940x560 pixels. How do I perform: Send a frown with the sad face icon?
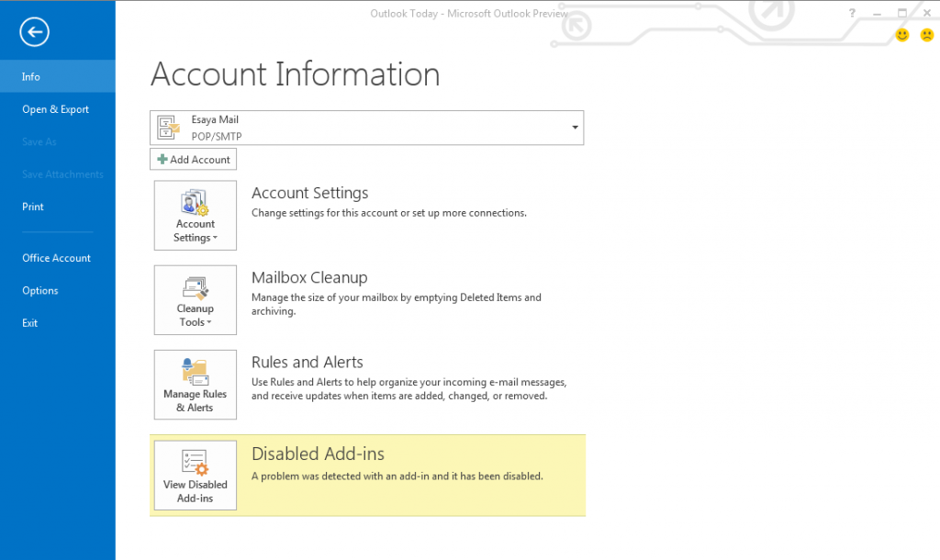(x=927, y=36)
